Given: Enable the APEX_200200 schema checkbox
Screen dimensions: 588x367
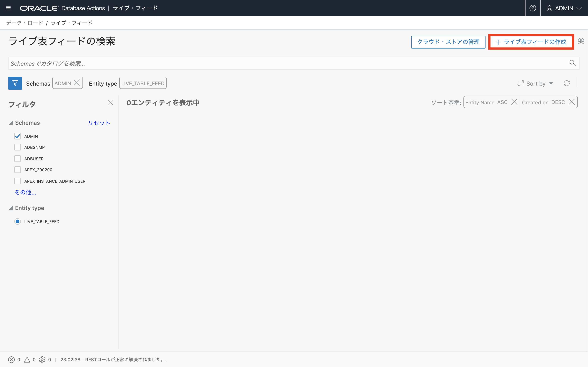Looking at the screenshot, I should 18,170.
